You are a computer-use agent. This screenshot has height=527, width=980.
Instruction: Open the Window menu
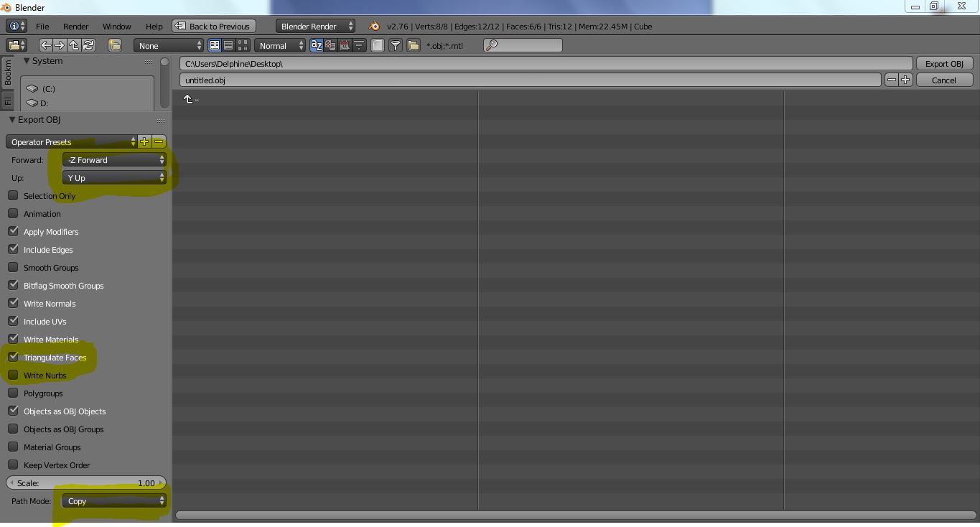[116, 27]
